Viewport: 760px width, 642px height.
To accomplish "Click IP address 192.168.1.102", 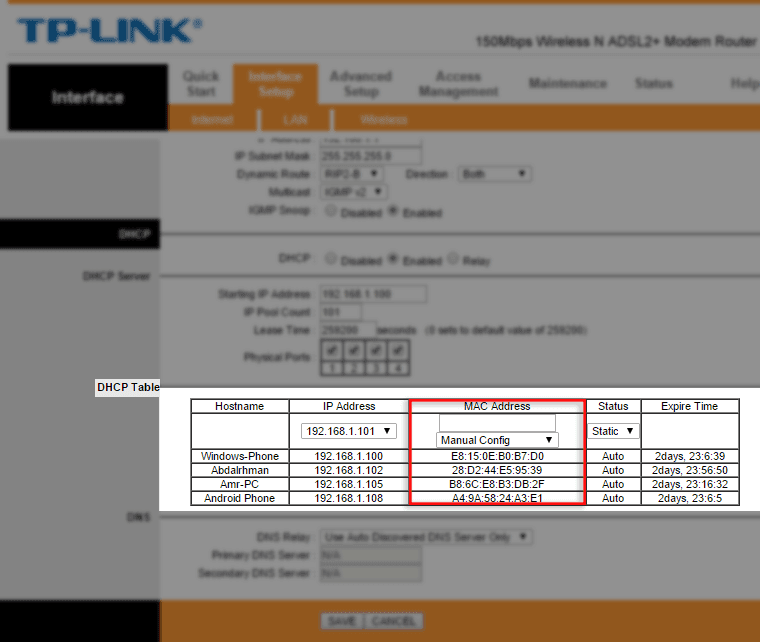I will tap(348, 470).
